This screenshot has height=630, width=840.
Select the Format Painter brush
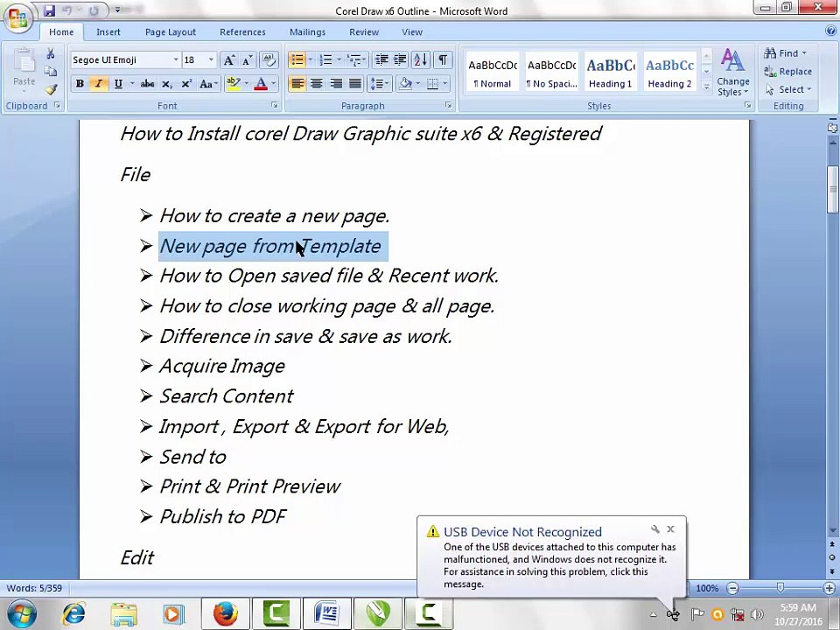coord(51,89)
